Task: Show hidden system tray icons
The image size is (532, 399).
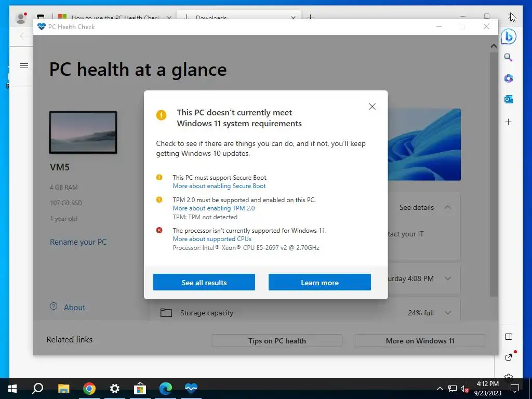Action: [440, 389]
